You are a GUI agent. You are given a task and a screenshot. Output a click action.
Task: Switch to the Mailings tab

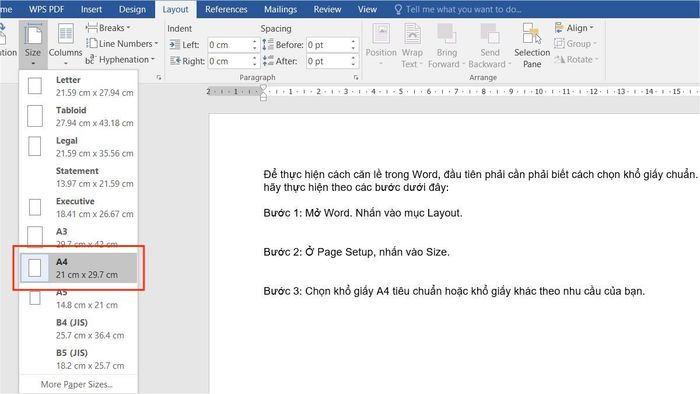[x=280, y=9]
